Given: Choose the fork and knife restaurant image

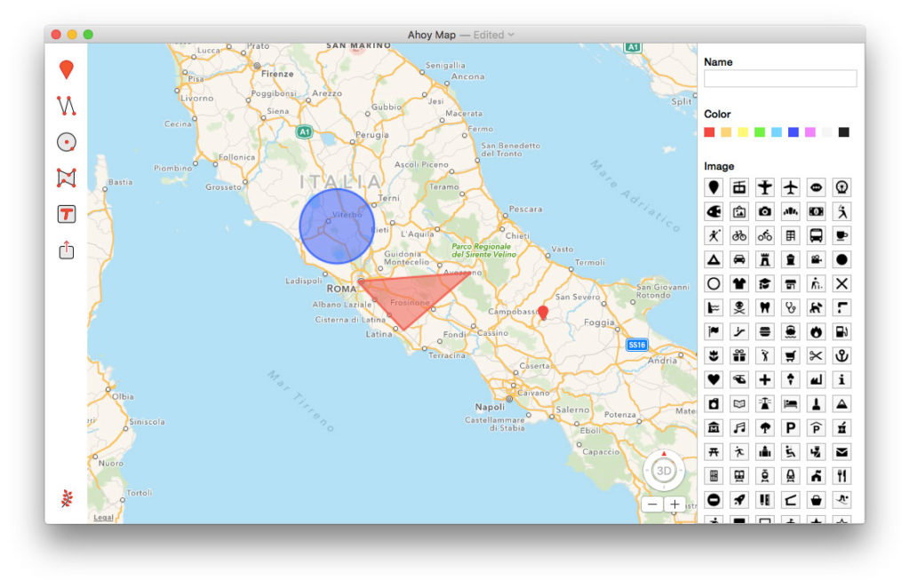Looking at the screenshot, I should pos(842,476).
